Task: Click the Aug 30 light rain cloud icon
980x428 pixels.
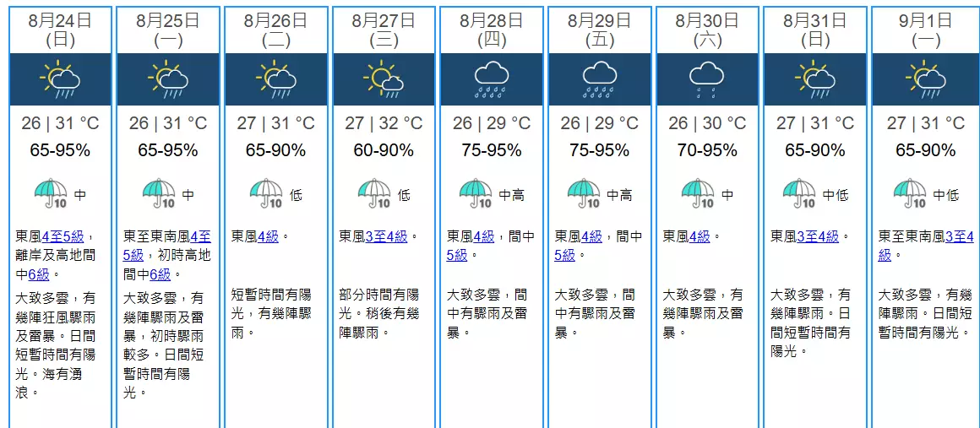Action: [707, 79]
